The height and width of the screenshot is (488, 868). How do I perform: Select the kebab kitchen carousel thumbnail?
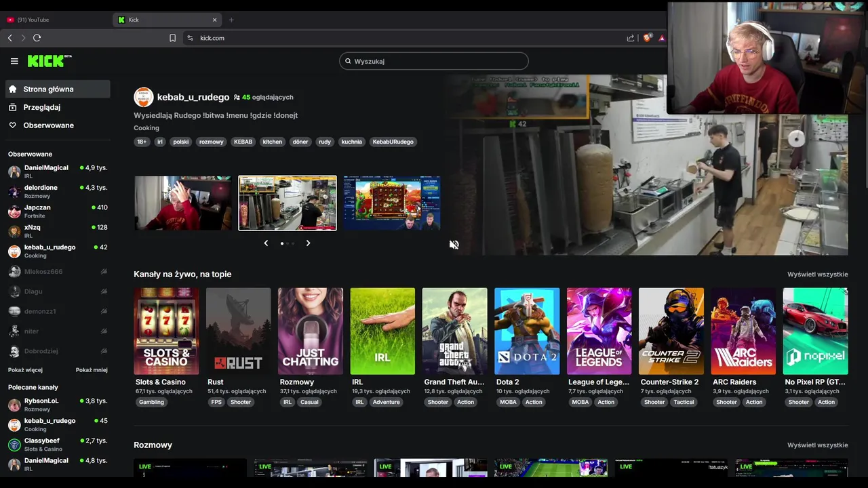[288, 203]
